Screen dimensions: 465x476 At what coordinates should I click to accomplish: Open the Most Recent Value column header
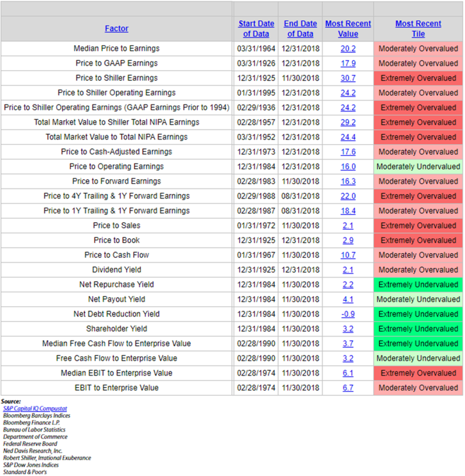[x=348, y=28]
